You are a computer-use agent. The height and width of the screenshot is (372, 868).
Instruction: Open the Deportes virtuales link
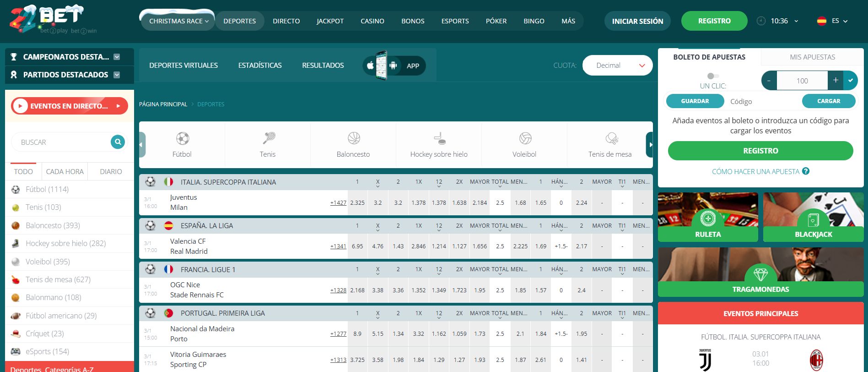pyautogui.click(x=183, y=66)
